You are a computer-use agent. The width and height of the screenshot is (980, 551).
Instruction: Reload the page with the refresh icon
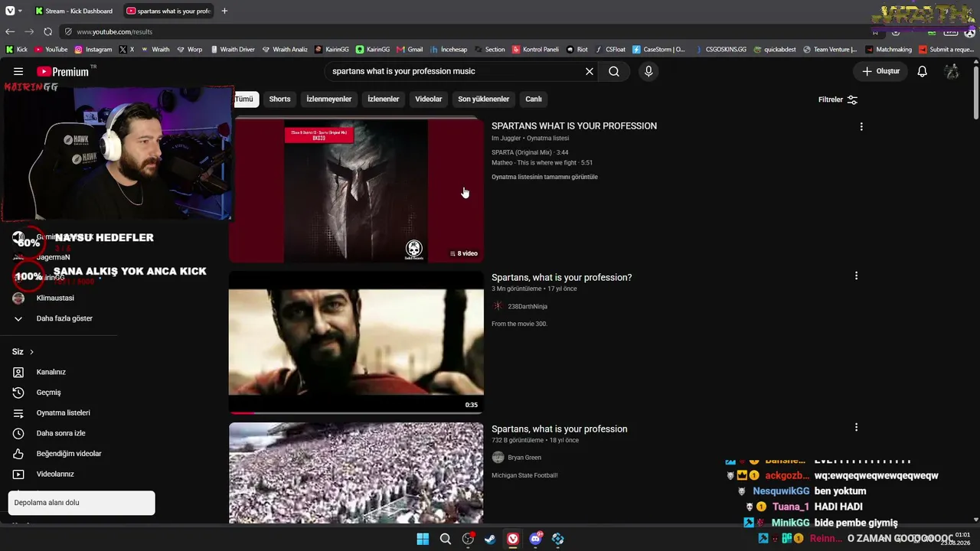47,31
